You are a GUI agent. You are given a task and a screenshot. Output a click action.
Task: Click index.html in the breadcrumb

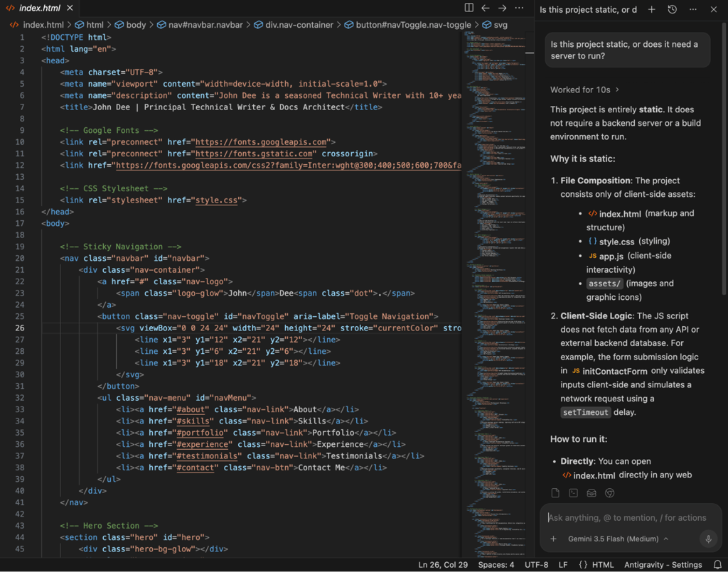click(x=37, y=25)
